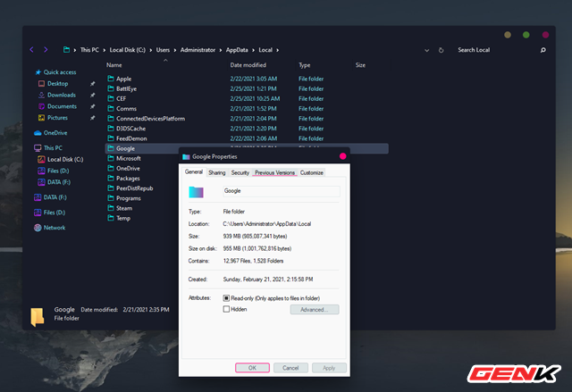The height and width of the screenshot is (392, 572).
Task: Switch to the Customize tab
Action: (x=312, y=172)
